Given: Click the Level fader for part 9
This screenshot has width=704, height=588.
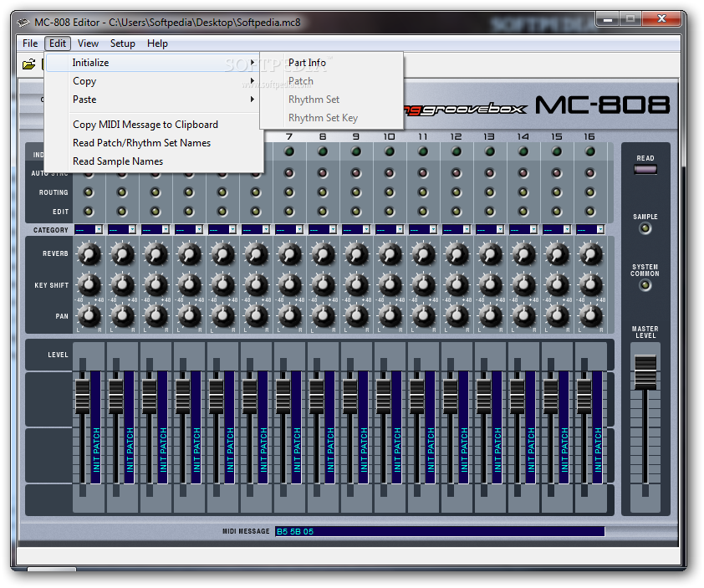Looking at the screenshot, I should (x=349, y=396).
